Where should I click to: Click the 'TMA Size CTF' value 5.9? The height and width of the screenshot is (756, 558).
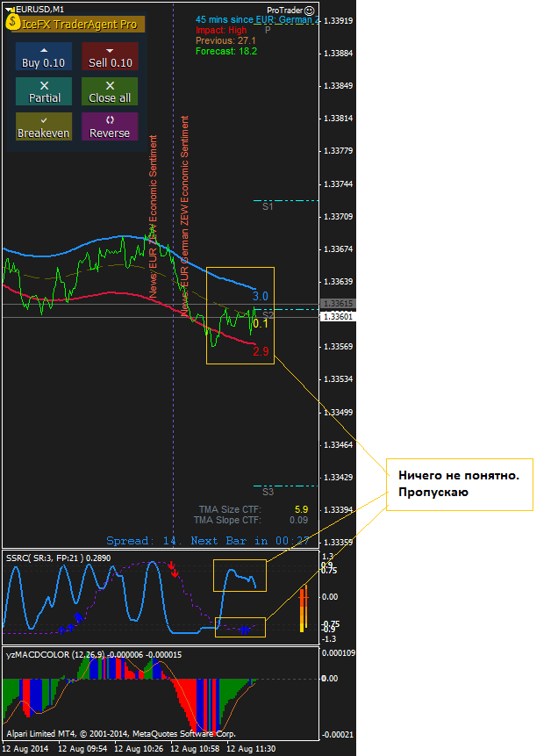301,509
